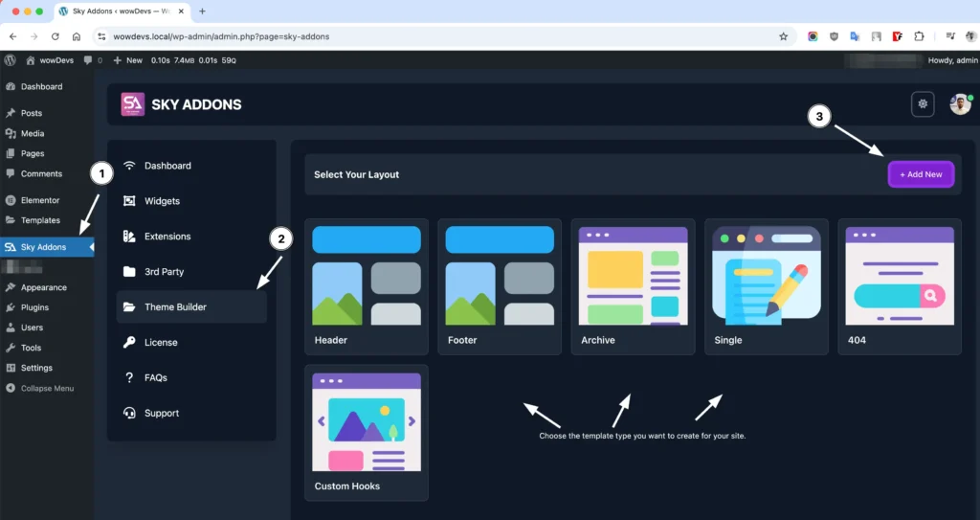The width and height of the screenshot is (980, 520).
Task: Open the Widgets section
Action: pyautogui.click(x=191, y=201)
